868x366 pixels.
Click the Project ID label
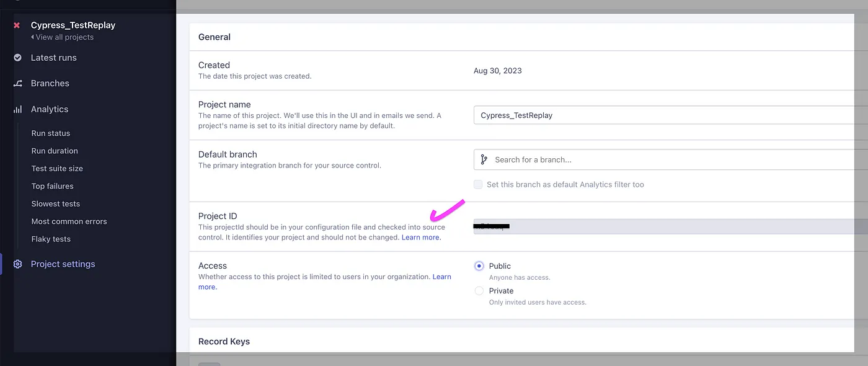pyautogui.click(x=218, y=216)
